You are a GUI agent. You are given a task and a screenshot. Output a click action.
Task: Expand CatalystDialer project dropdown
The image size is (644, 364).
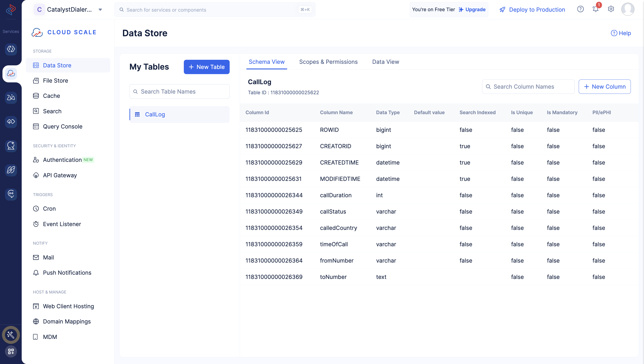pos(101,9)
